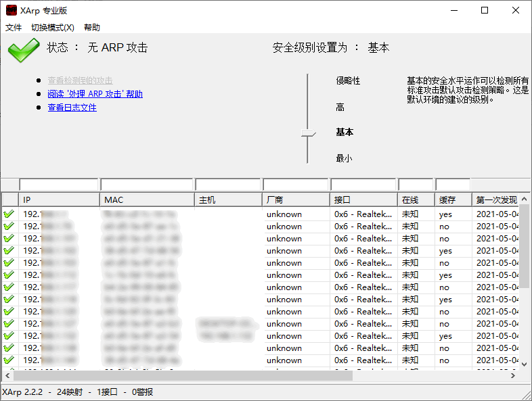Sort table by the 厂商 column header
The width and height of the screenshot is (532, 401).
click(x=296, y=199)
